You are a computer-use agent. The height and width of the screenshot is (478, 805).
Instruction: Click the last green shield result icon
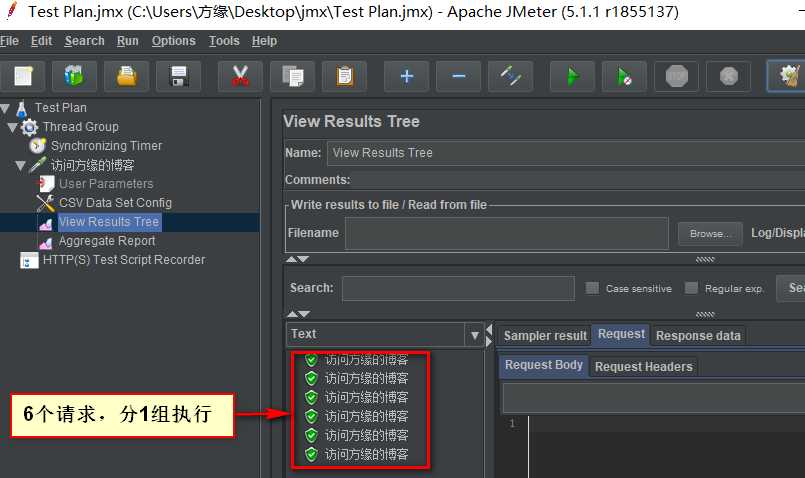coord(311,454)
